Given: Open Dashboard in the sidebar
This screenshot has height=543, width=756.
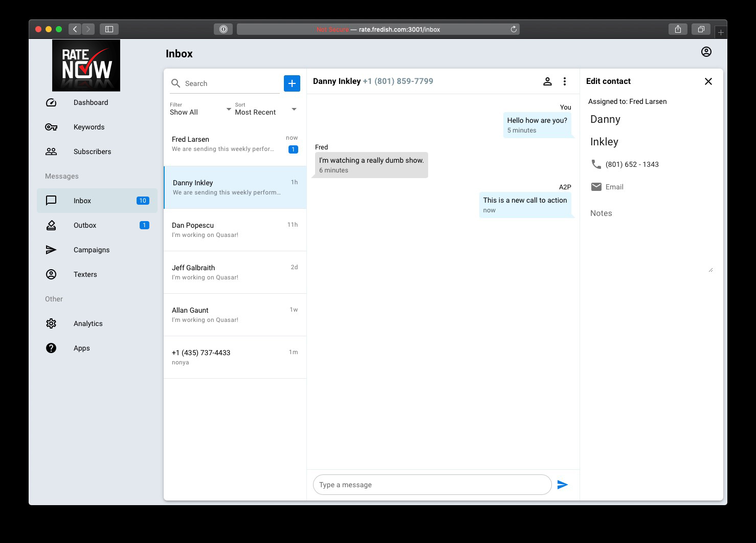Looking at the screenshot, I should [x=97, y=102].
